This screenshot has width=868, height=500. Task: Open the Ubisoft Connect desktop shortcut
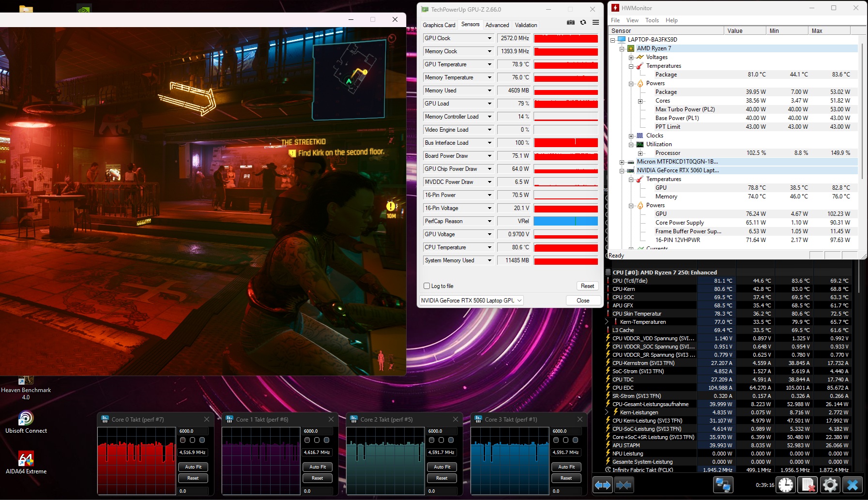[x=26, y=422]
